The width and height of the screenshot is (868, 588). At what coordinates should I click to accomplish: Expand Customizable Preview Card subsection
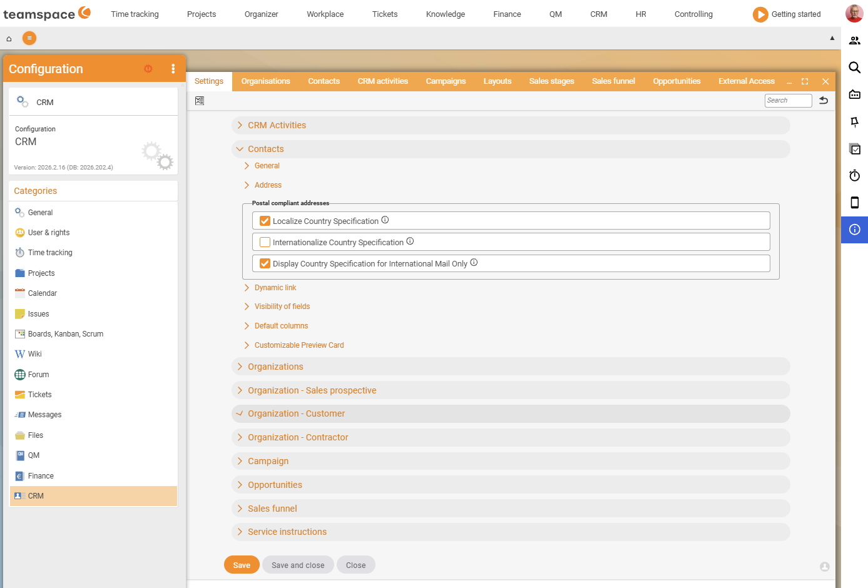[299, 345]
